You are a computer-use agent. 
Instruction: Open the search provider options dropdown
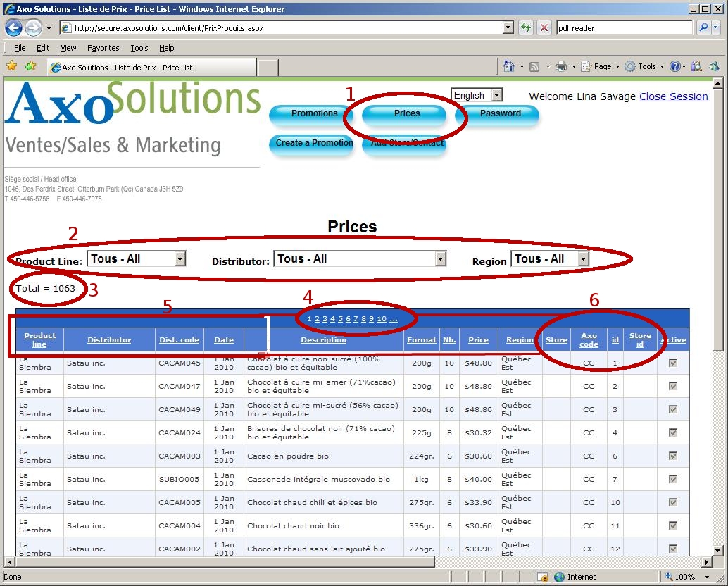715,28
